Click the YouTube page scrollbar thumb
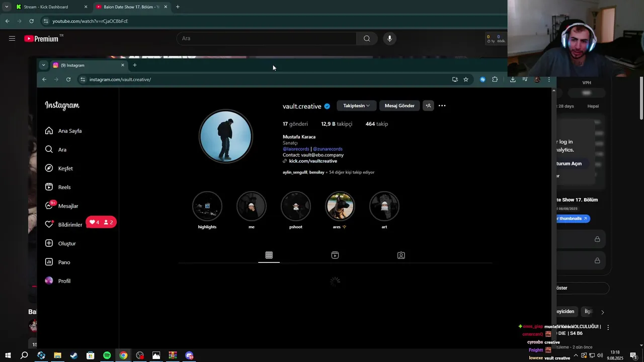 (641, 98)
